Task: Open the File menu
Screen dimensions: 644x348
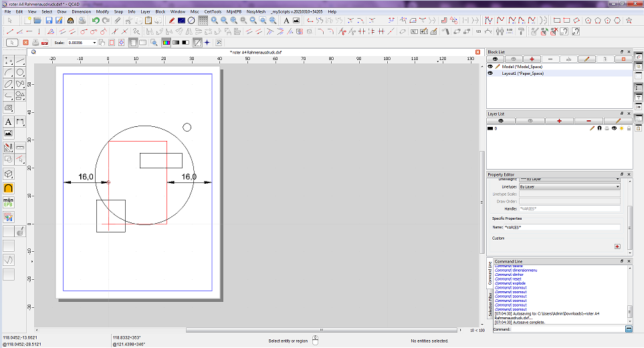Action: pyautogui.click(x=8, y=11)
